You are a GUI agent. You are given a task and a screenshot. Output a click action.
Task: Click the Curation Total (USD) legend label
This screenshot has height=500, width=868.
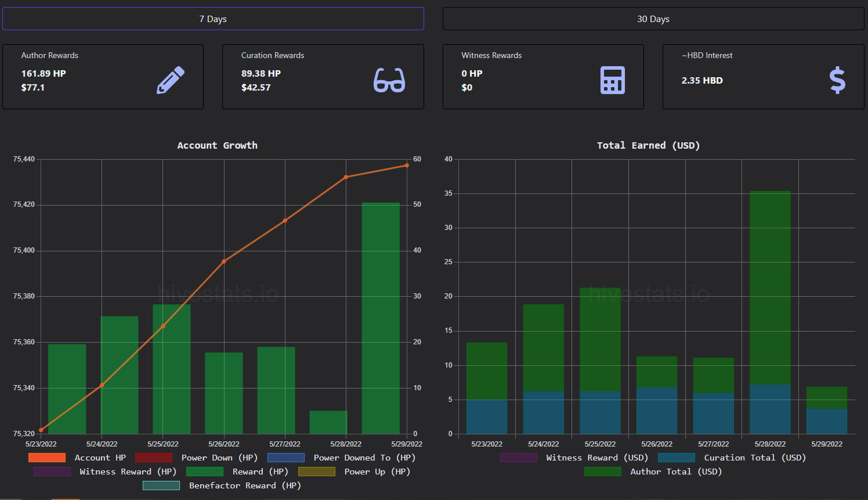[755, 458]
